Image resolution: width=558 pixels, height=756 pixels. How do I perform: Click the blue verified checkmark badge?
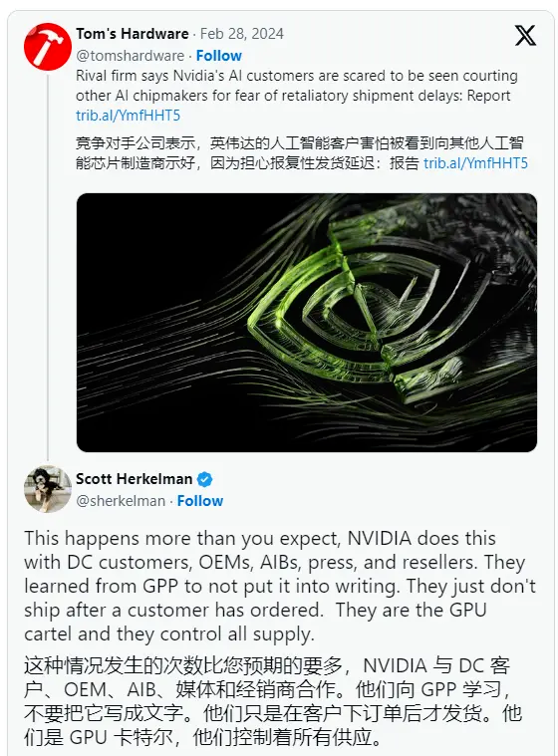click(x=204, y=479)
